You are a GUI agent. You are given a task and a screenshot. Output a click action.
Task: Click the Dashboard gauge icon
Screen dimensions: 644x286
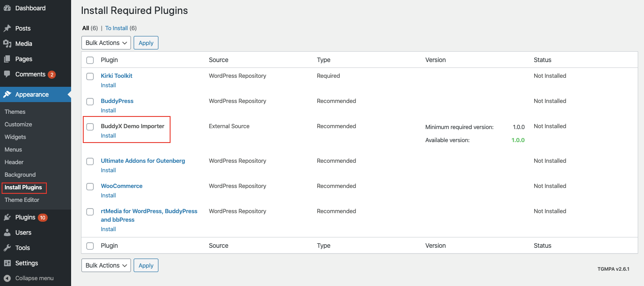(7, 8)
